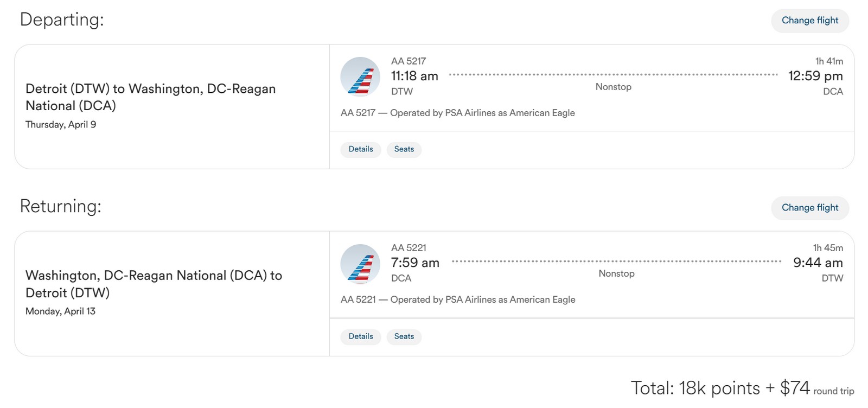Click the 1h 45m flight duration
868x408 pixels.
tap(828, 248)
